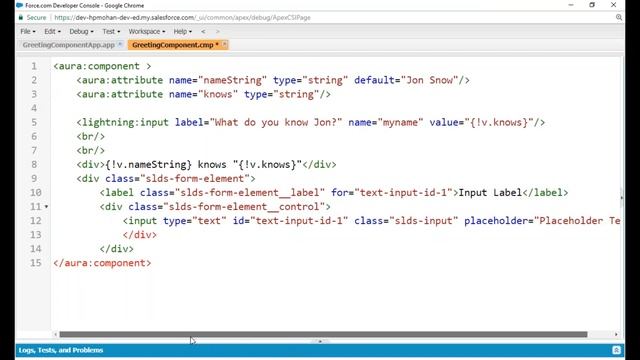
Task: Minimize the Chrome window
Action: (x=571, y=5)
